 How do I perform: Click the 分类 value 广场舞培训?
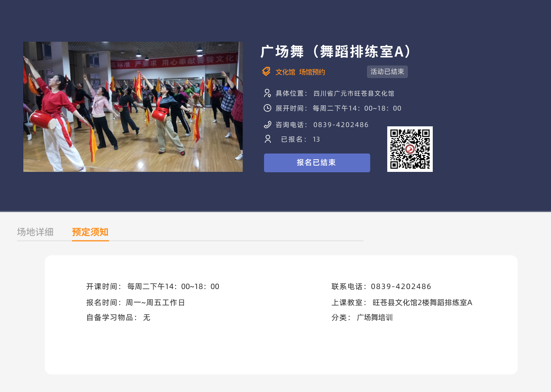tap(375, 317)
